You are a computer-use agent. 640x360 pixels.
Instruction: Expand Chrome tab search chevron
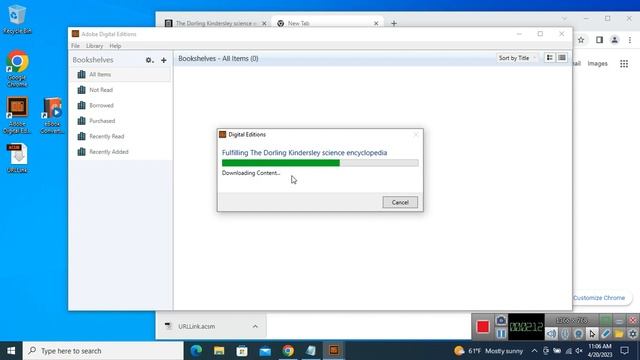(x=564, y=18)
